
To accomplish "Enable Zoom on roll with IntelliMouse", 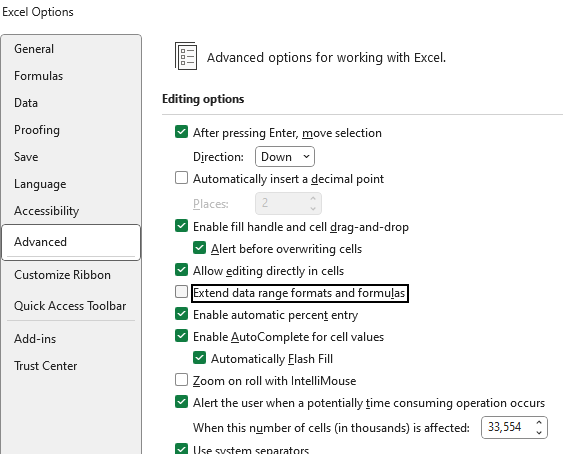I will (x=181, y=380).
